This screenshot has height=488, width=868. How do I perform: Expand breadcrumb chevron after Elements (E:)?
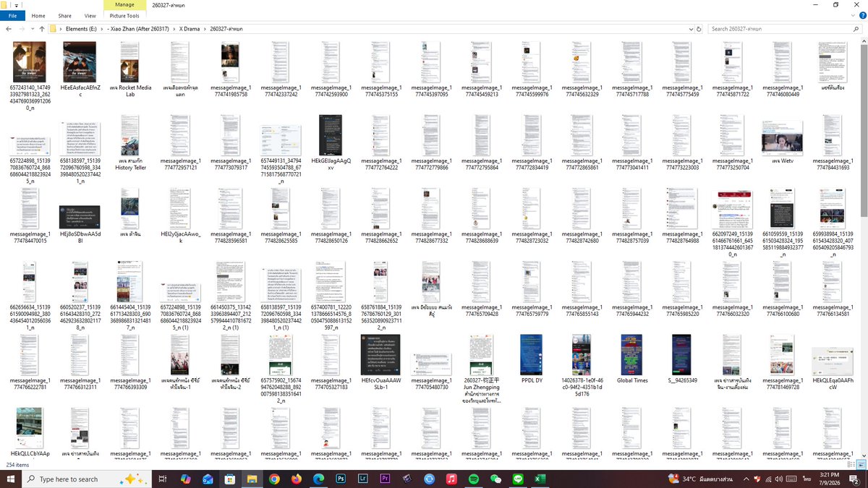pos(101,29)
